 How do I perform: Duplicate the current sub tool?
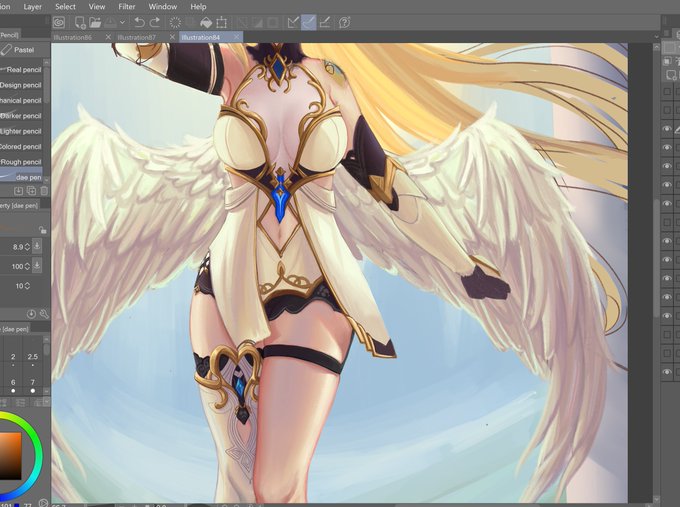click(31, 191)
